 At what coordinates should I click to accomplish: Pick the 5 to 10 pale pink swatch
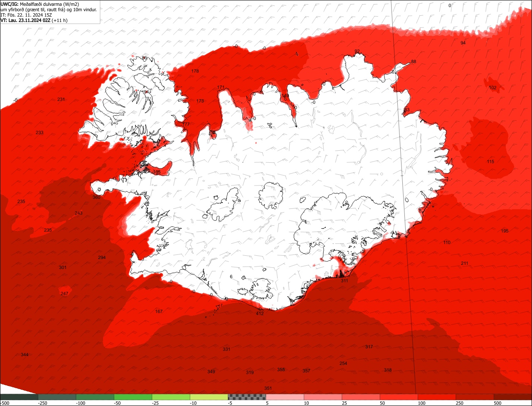(285, 397)
